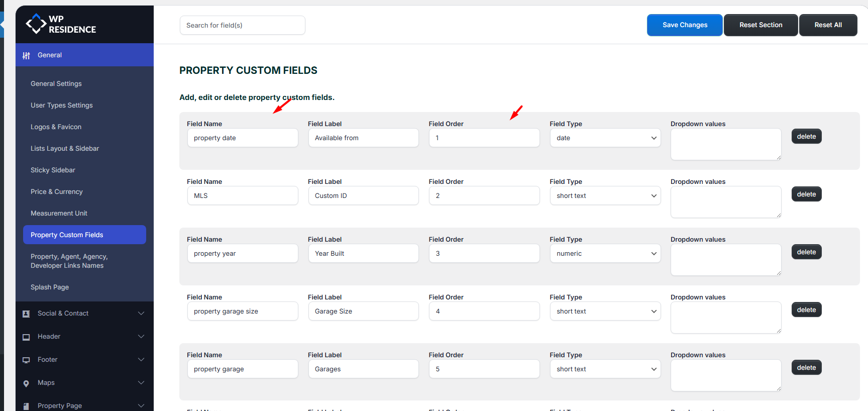Click the Save Changes button

(x=684, y=25)
